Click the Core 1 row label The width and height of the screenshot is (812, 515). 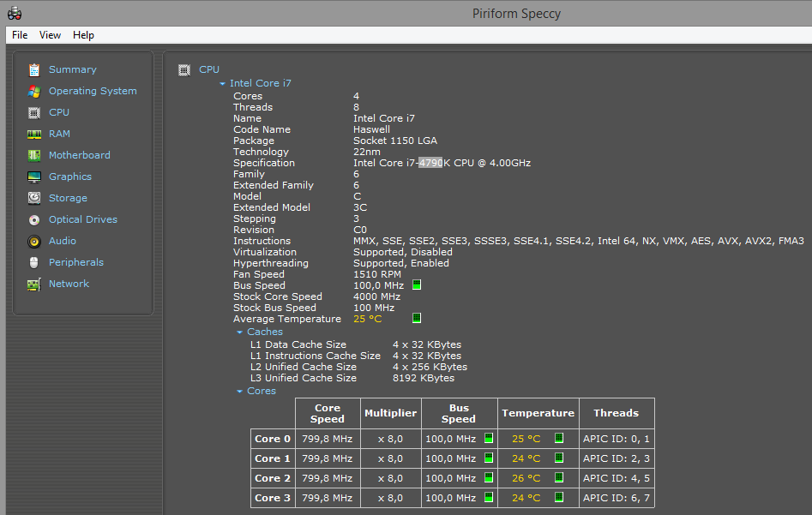coord(273,458)
